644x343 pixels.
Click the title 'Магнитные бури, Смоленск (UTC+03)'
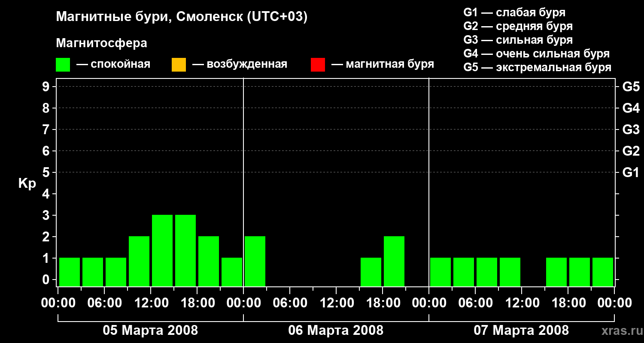(x=182, y=17)
